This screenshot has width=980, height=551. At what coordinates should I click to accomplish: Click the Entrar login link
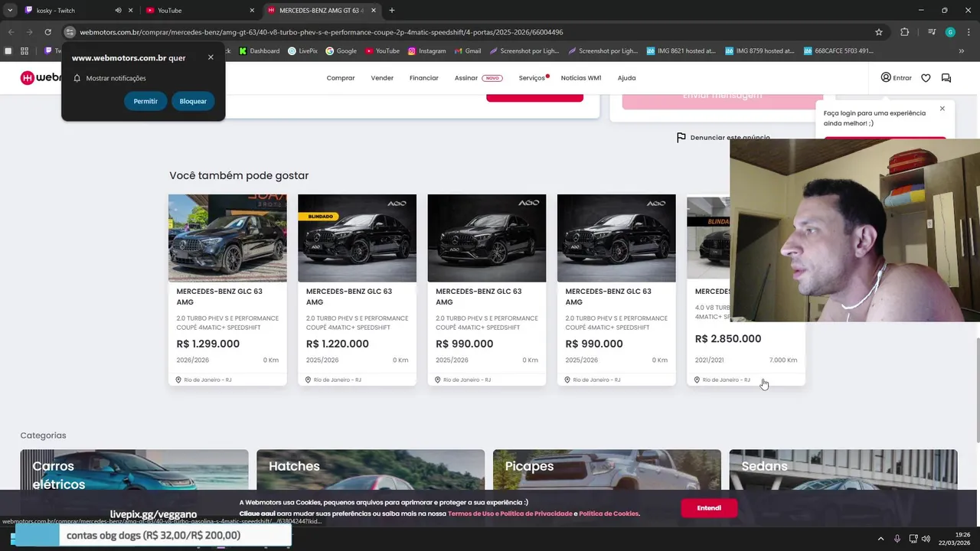pyautogui.click(x=896, y=77)
